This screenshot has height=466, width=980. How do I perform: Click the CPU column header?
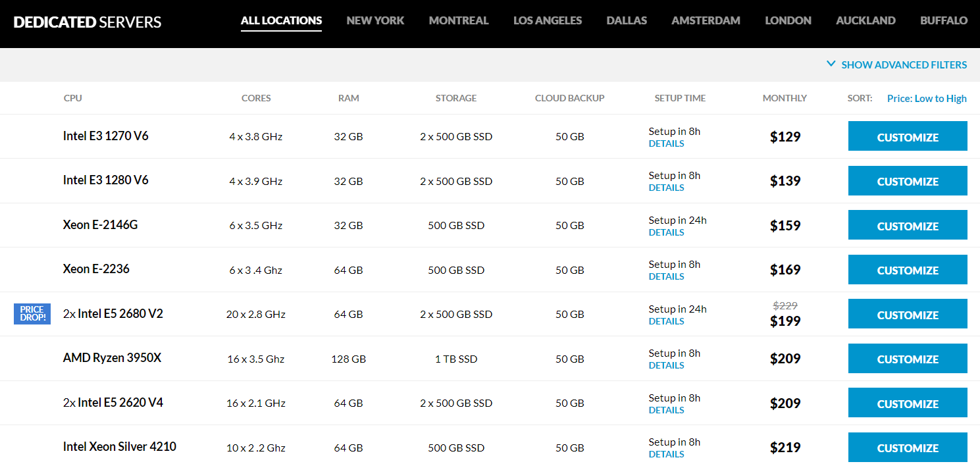click(x=73, y=98)
